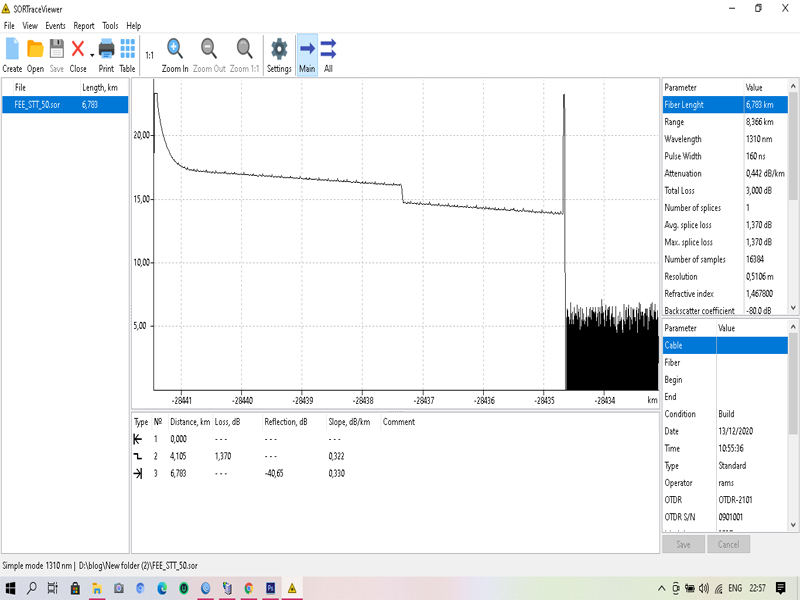Image resolution: width=800 pixels, height=600 pixels.
Task: Open the Report menu
Action: point(84,25)
